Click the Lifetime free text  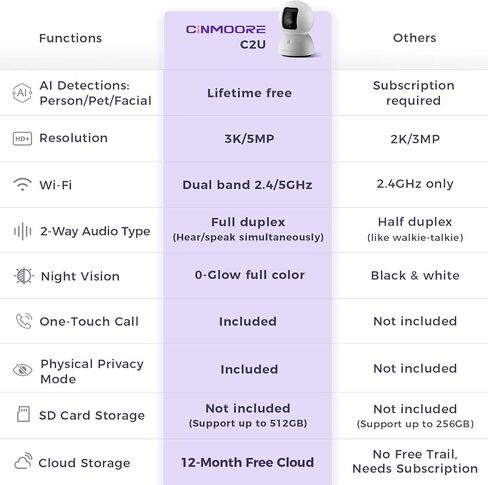[x=249, y=93]
